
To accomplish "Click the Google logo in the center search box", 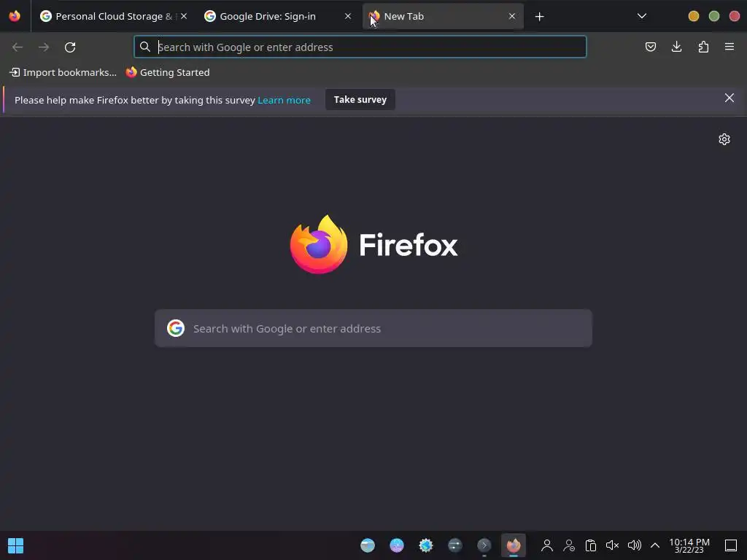I will tap(176, 328).
